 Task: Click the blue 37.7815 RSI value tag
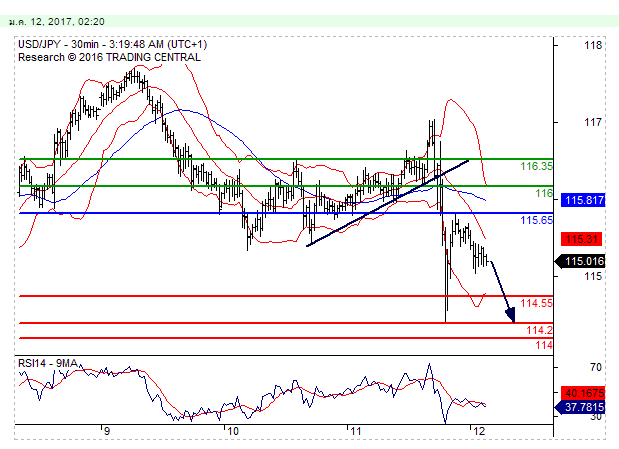tap(580, 407)
